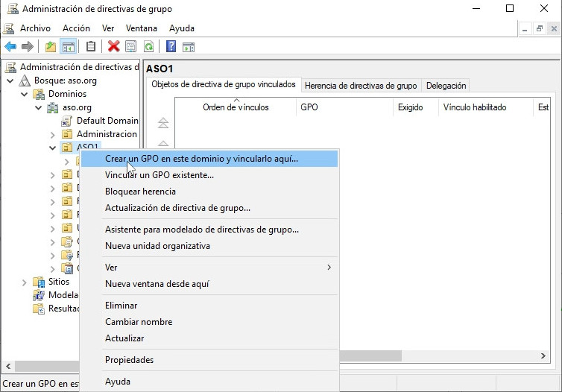Open the blue question mark Help icon

(171, 46)
